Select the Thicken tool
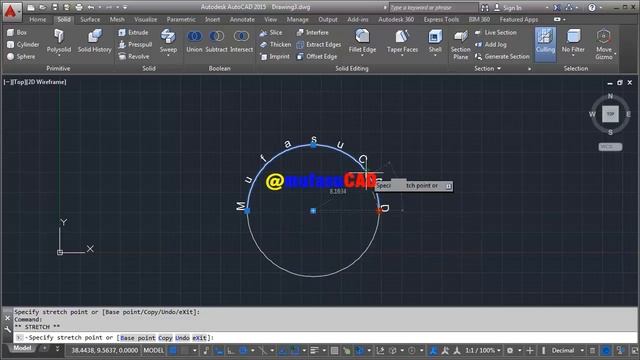This screenshot has width=640, height=360. 275,44
